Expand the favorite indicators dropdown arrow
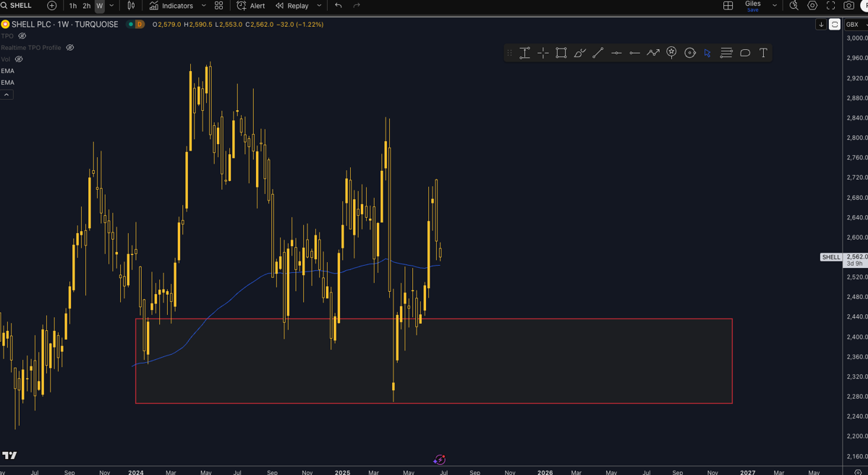 (x=203, y=6)
